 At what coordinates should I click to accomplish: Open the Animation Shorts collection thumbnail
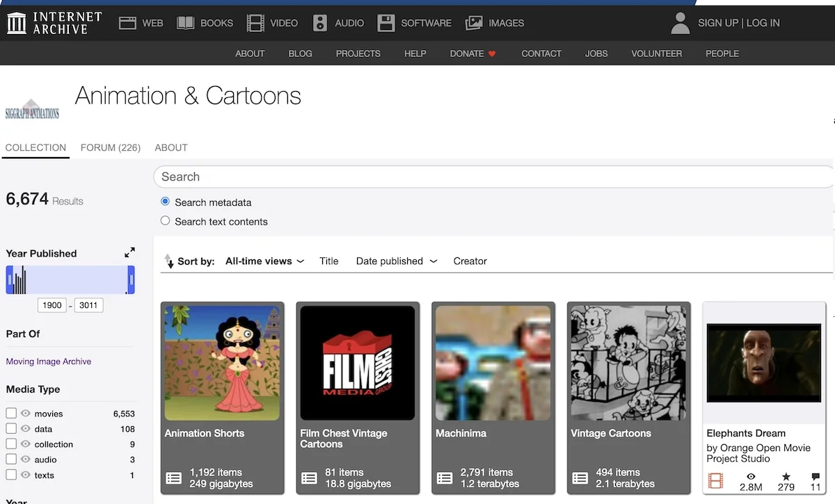point(222,363)
